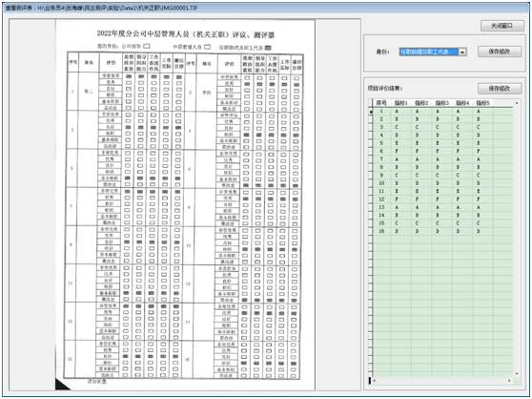Select the 指标2 cell in row 6
The height and width of the screenshot is (399, 532).
[421, 151]
